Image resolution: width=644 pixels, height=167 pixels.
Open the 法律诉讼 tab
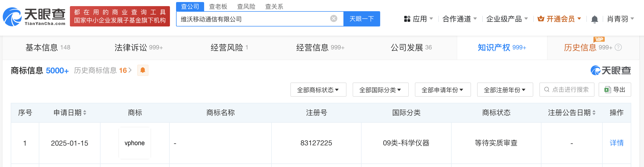(x=139, y=48)
